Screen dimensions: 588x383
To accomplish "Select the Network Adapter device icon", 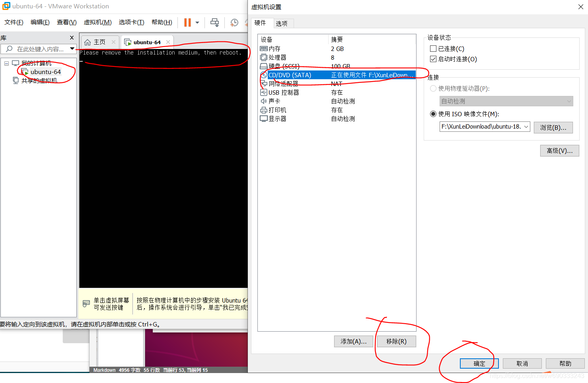I will click(263, 84).
